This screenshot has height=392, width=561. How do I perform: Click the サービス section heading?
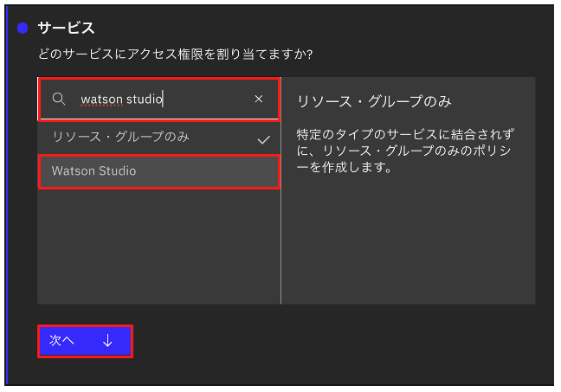pyautogui.click(x=66, y=29)
